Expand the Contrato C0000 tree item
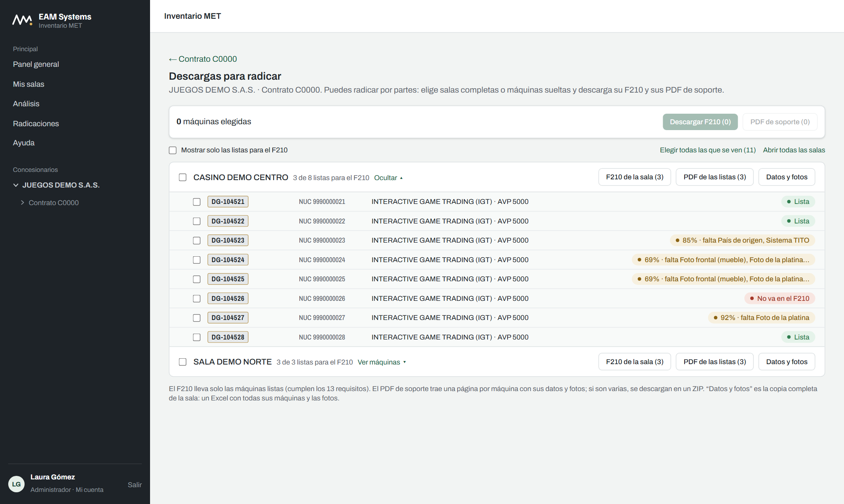Screen dimensions: 844x504 click(x=23, y=202)
